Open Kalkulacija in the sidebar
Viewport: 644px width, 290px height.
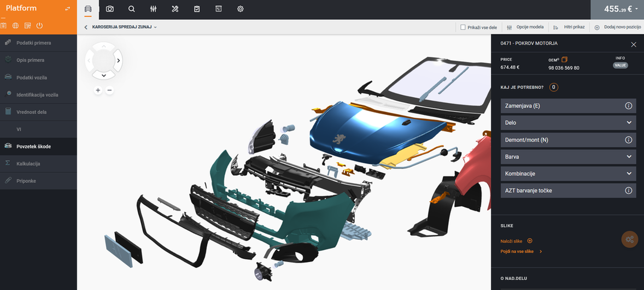[28, 164]
